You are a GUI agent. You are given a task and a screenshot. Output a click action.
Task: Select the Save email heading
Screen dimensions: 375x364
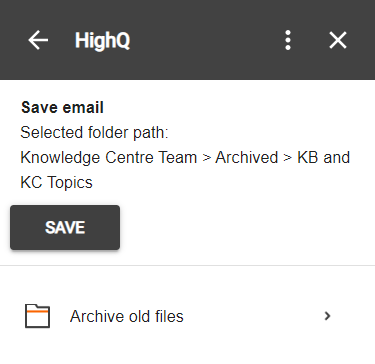(x=62, y=107)
